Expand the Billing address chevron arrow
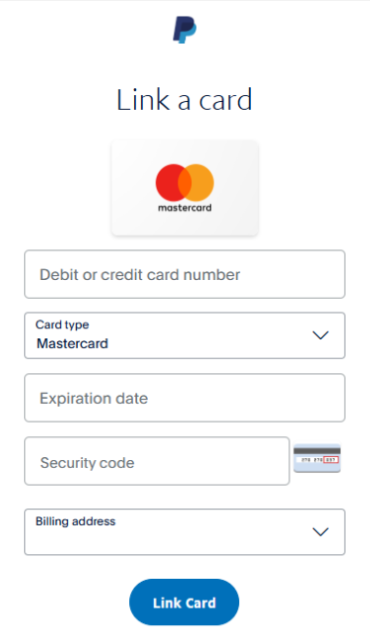This screenshot has width=370, height=635. pyautogui.click(x=320, y=532)
